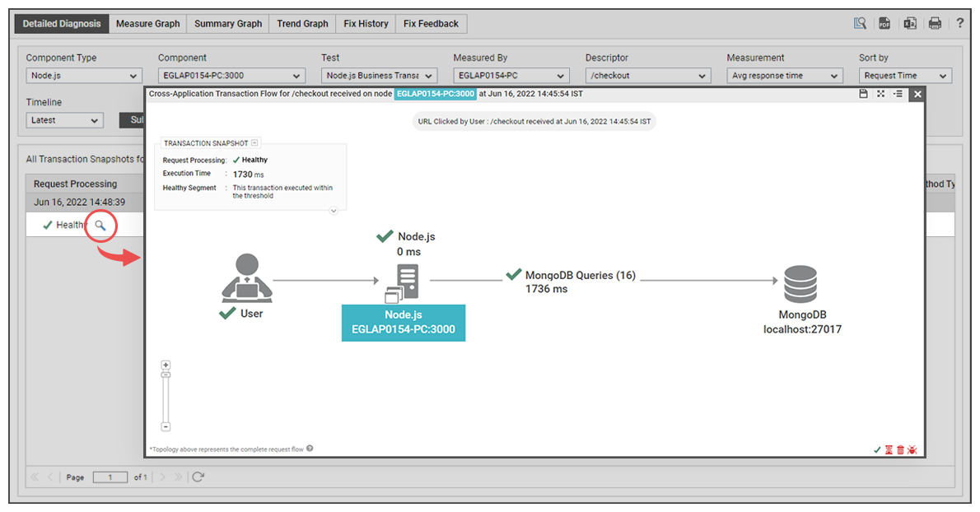The height and width of the screenshot is (512, 980).
Task: Select the MongoDB database icon
Action: click(x=800, y=283)
